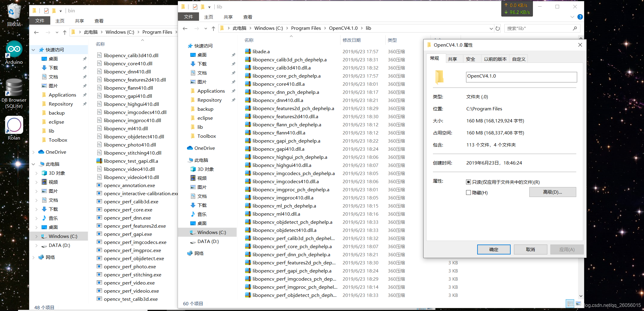Launch Arduino from the desktop

[14, 53]
